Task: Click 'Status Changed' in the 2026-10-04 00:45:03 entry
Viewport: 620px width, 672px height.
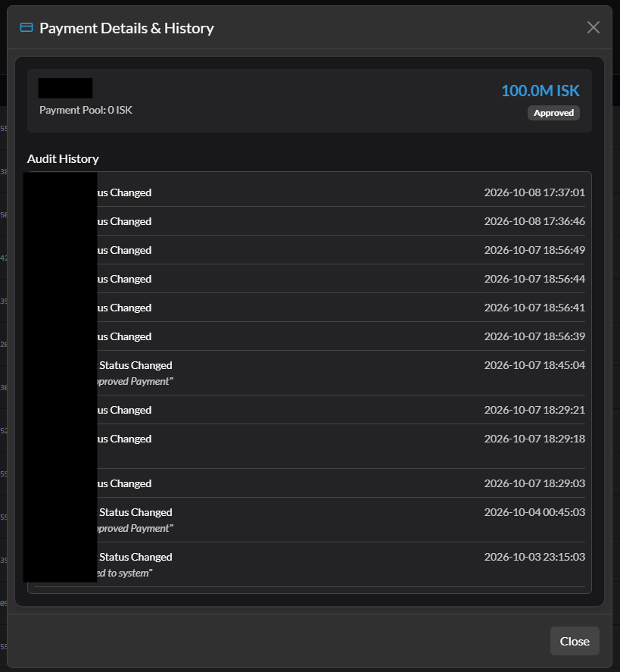Action: (x=136, y=512)
